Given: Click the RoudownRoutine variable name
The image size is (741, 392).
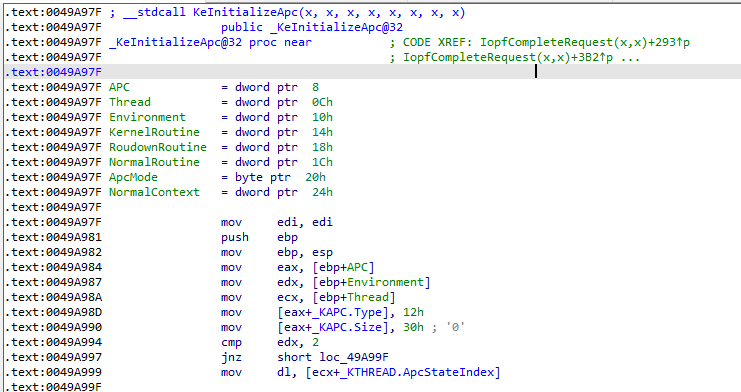Looking at the screenshot, I should 158,148.
